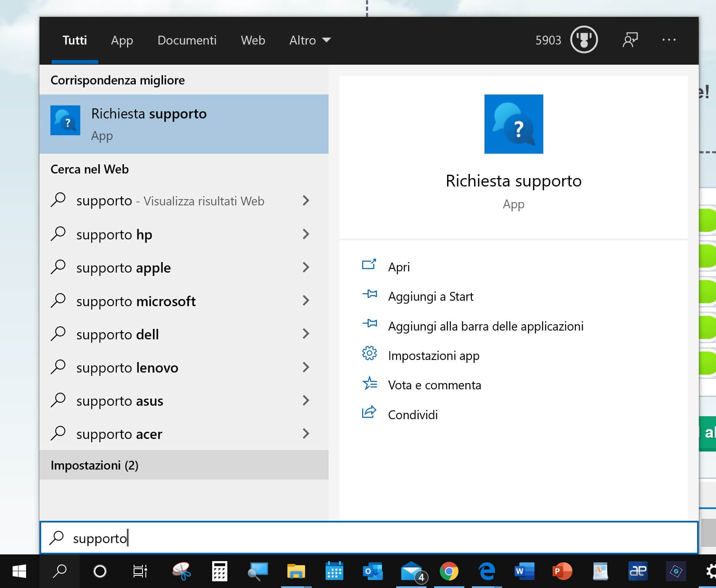Select Aggiungi alla barra delle applicazioni

[485, 326]
